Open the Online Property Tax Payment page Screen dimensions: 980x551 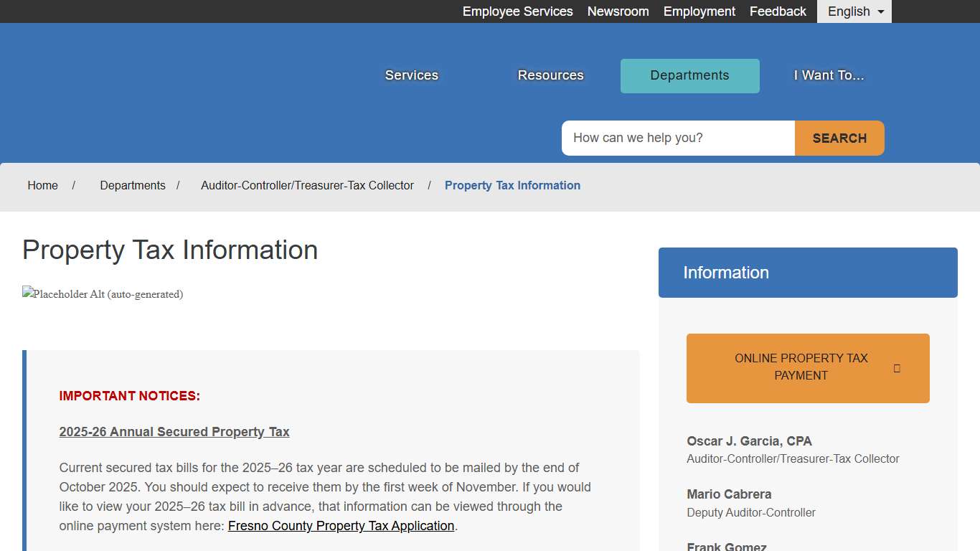[801, 367]
